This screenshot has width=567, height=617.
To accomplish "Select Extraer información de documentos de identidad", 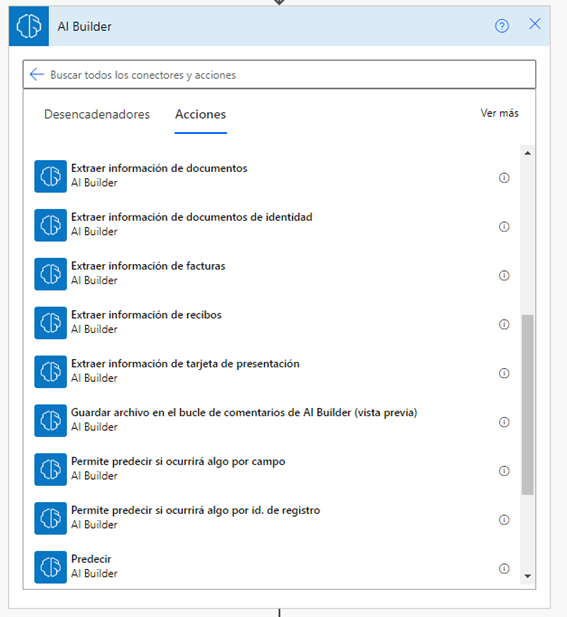I will pyautogui.click(x=192, y=217).
